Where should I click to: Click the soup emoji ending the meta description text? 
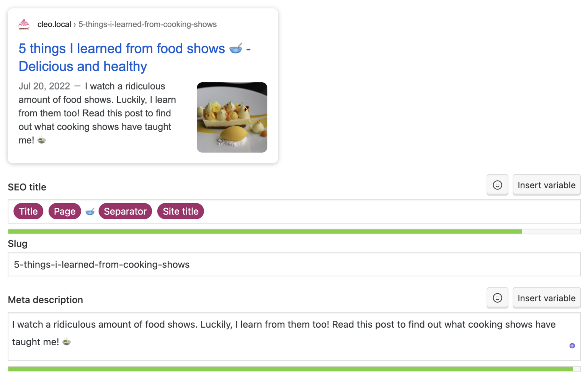click(x=66, y=342)
